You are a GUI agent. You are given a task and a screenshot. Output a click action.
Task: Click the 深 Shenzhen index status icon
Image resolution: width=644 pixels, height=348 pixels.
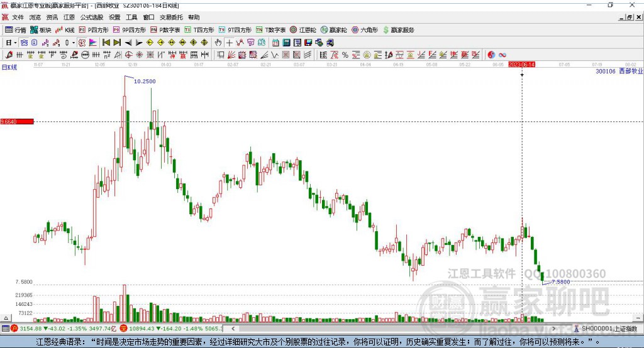[124, 329]
